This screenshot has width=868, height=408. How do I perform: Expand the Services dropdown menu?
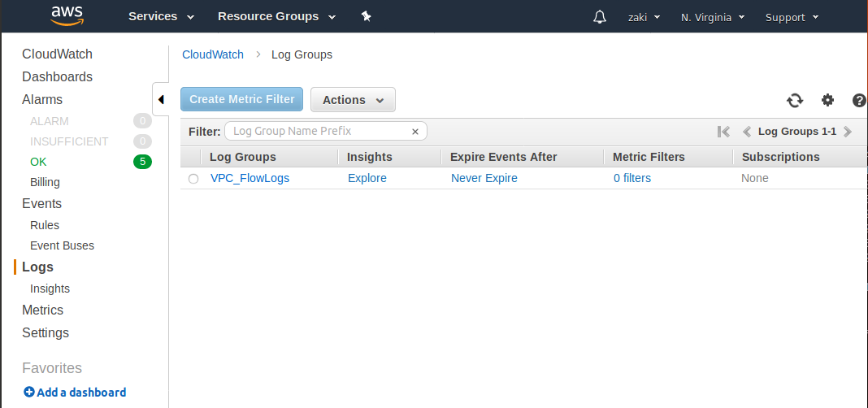[161, 16]
